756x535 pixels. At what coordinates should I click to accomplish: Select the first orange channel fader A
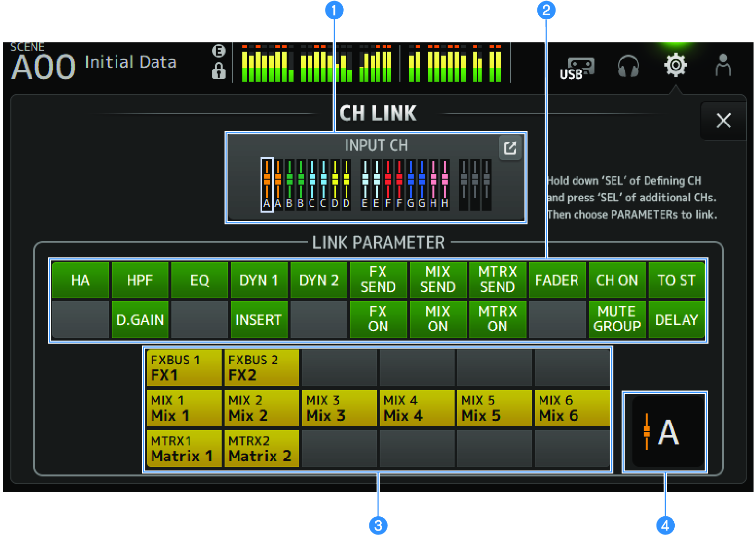(266, 185)
